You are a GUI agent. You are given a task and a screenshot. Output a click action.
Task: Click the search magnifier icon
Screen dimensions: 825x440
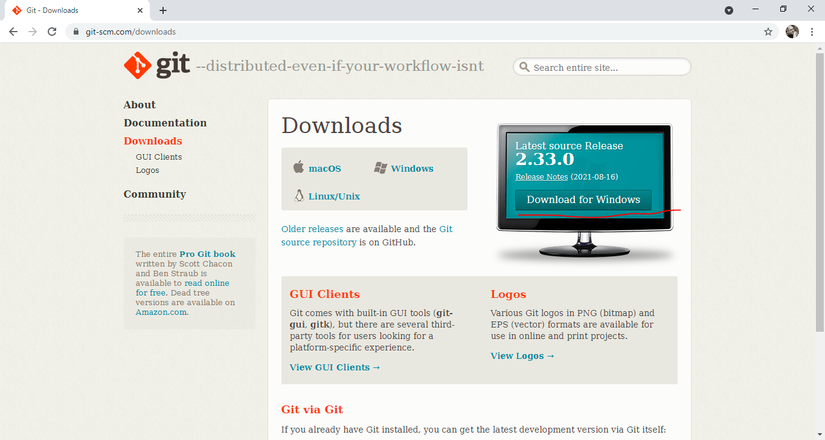(524, 67)
